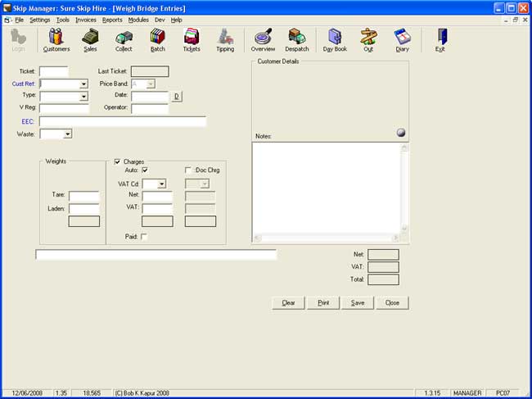Open the VAT Cd dropdown
Viewport: 532px width, 399px height.
162,184
